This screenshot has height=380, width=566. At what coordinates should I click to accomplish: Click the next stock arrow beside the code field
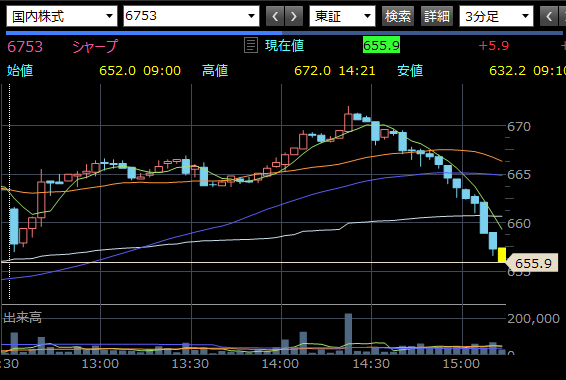click(x=294, y=17)
